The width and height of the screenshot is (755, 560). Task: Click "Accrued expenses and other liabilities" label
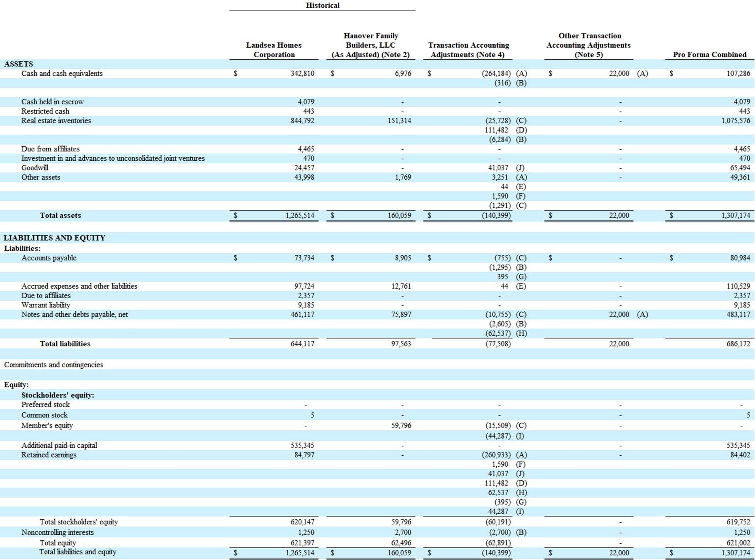click(x=79, y=286)
